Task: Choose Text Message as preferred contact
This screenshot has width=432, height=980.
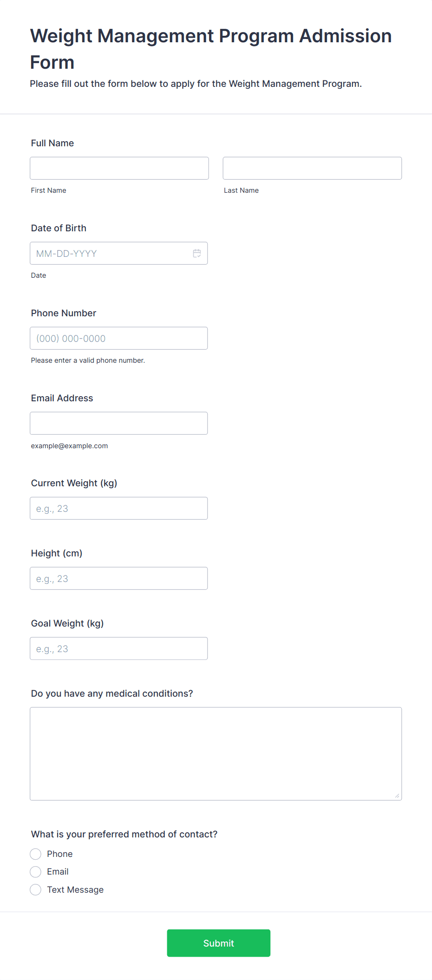Action: [36, 889]
